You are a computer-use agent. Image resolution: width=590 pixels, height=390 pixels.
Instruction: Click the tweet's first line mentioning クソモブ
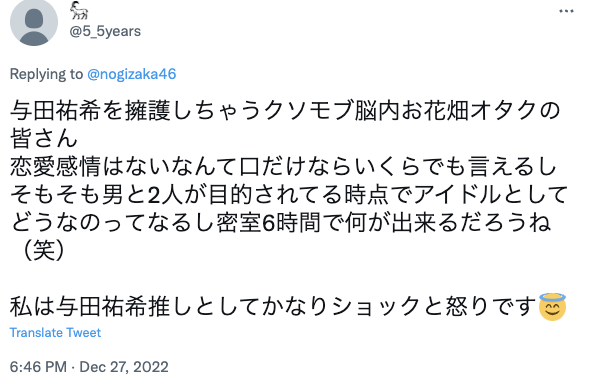click(285, 111)
